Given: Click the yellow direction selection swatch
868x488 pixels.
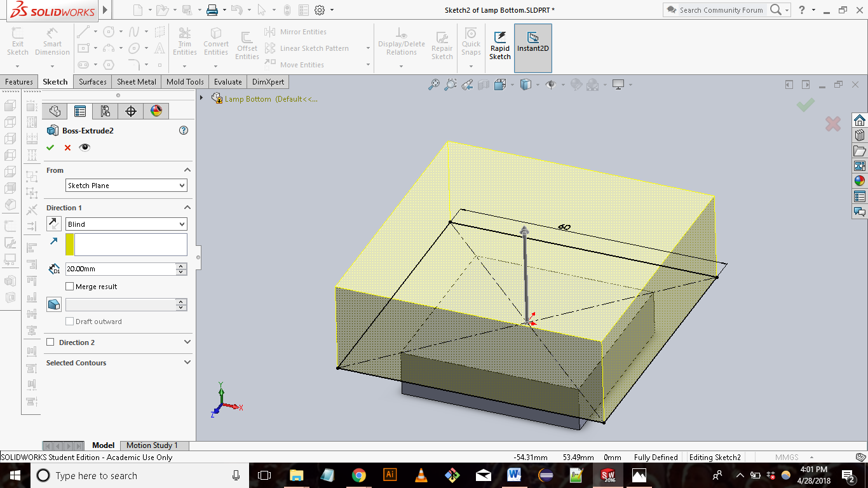Looking at the screenshot, I should pyautogui.click(x=70, y=245).
